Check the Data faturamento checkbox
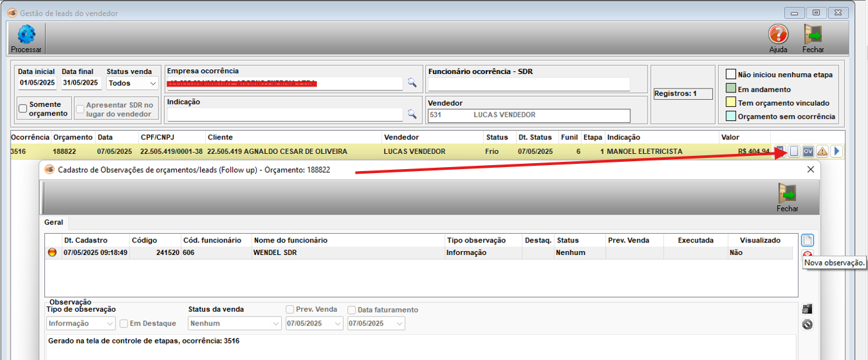This screenshot has height=360, width=868. coord(352,310)
